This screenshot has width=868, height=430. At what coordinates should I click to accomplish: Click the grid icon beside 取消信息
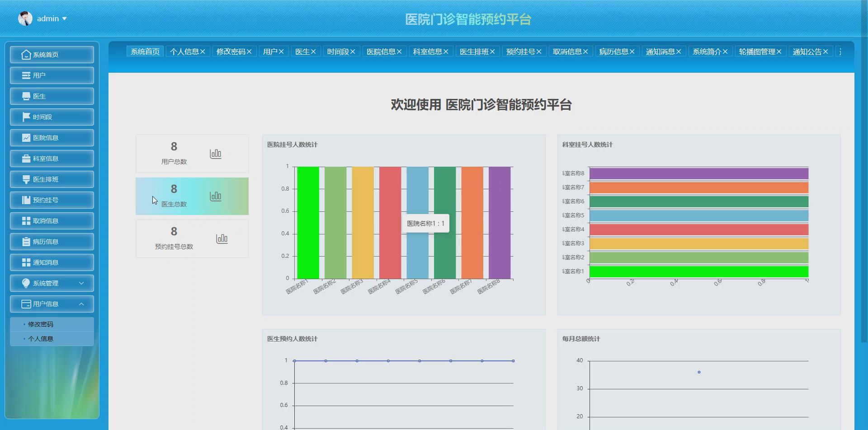tap(26, 221)
